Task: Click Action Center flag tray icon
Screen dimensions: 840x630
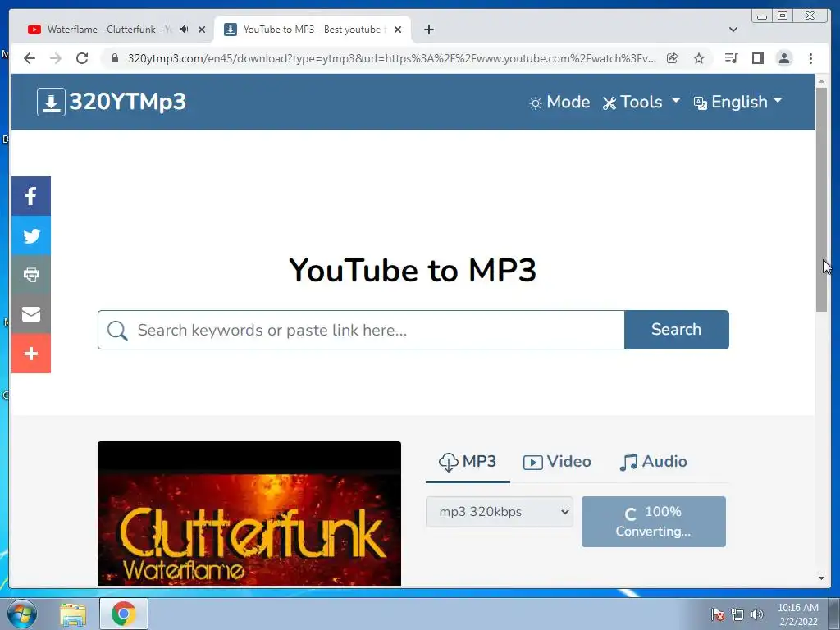Action: (717, 614)
